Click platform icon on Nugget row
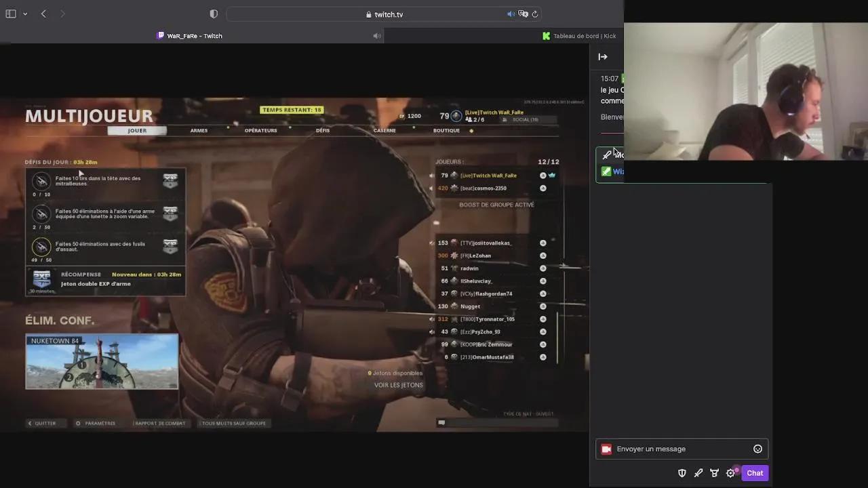Screen dimensions: 868x488 tap(542, 306)
